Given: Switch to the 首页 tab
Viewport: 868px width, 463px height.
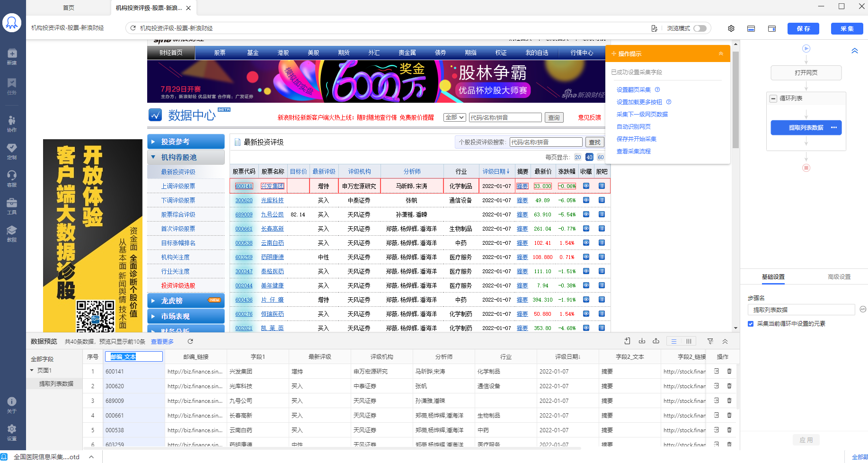Looking at the screenshot, I should (69, 8).
